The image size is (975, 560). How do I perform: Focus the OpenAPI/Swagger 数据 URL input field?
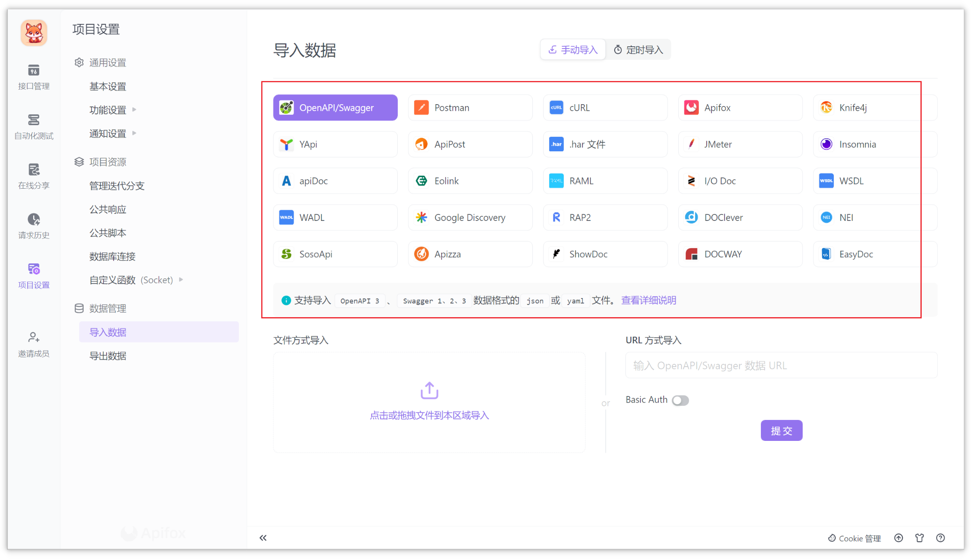(781, 366)
